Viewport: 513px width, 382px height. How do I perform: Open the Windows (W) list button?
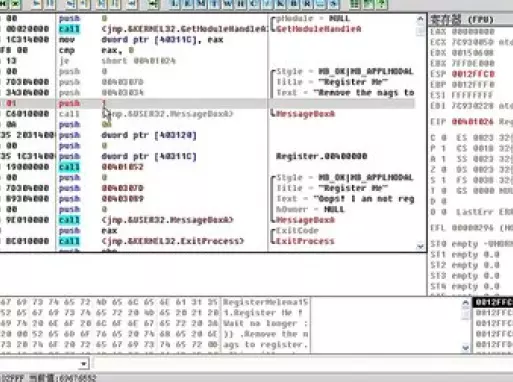[x=227, y=4]
